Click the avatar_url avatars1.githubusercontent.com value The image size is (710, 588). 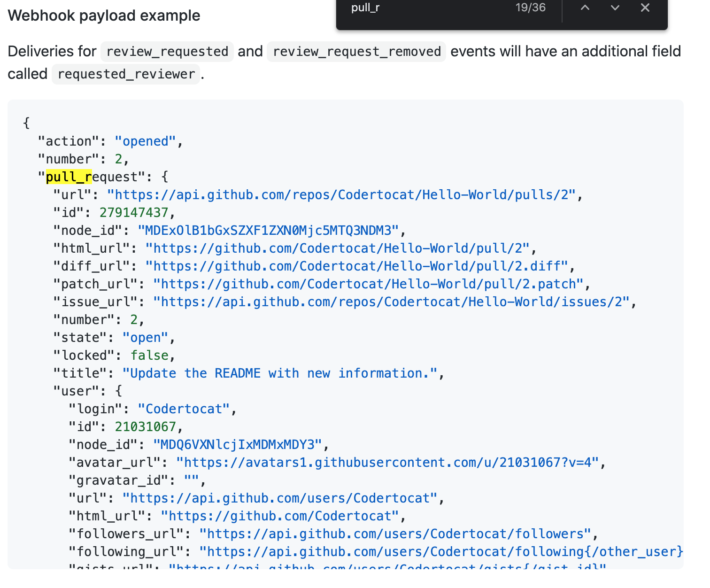388,463
